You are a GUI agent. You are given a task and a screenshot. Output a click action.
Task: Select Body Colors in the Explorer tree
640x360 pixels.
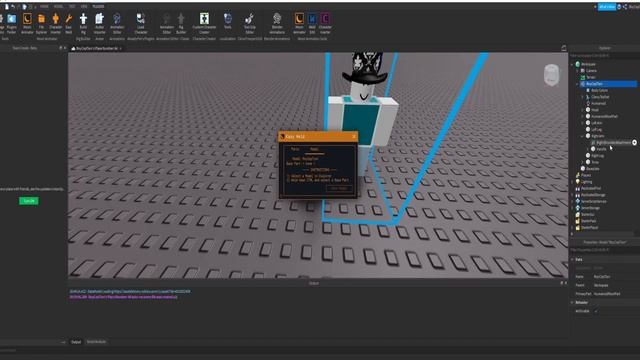tap(599, 90)
